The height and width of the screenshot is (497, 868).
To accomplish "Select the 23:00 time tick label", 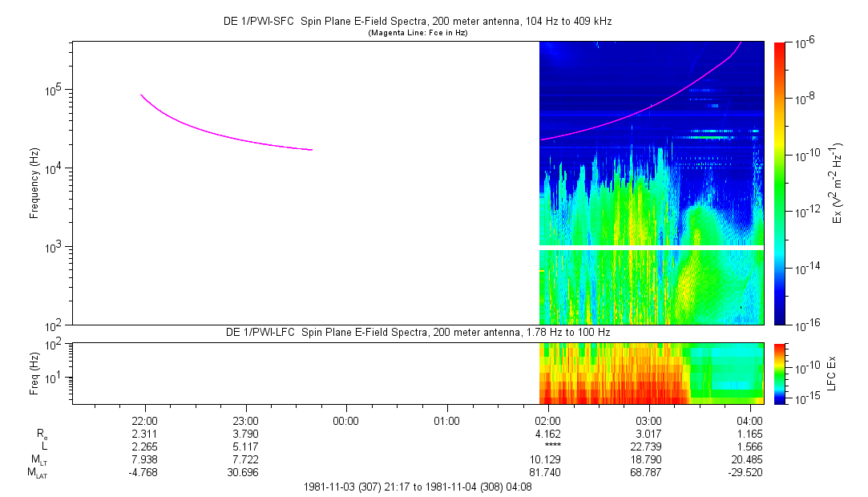I will click(x=245, y=420).
